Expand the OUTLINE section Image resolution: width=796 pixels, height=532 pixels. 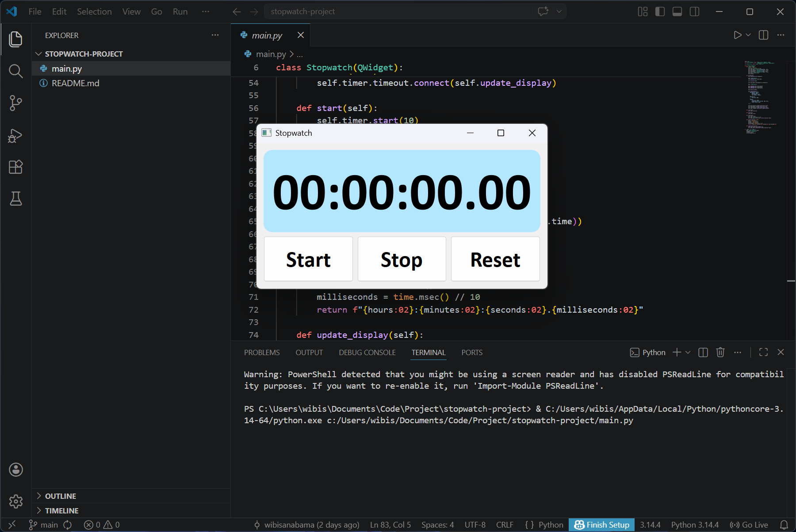coord(61,496)
